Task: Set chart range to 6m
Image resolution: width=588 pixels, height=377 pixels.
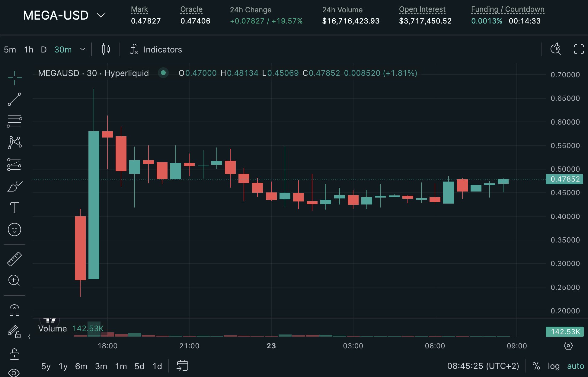Action: (81, 366)
